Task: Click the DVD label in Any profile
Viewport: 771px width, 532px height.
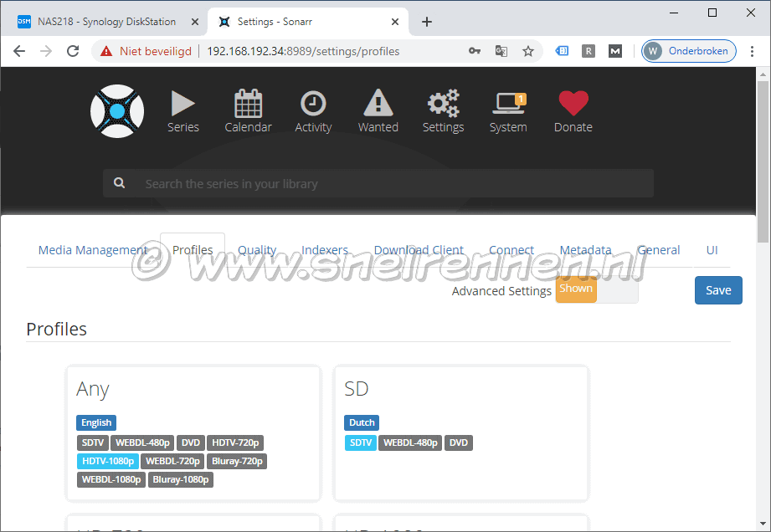Action: (191, 442)
